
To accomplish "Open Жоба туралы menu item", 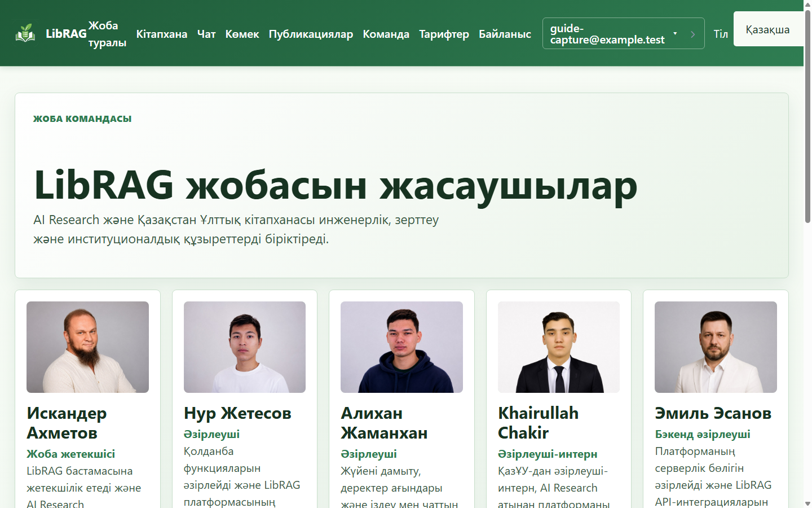I will (x=107, y=34).
